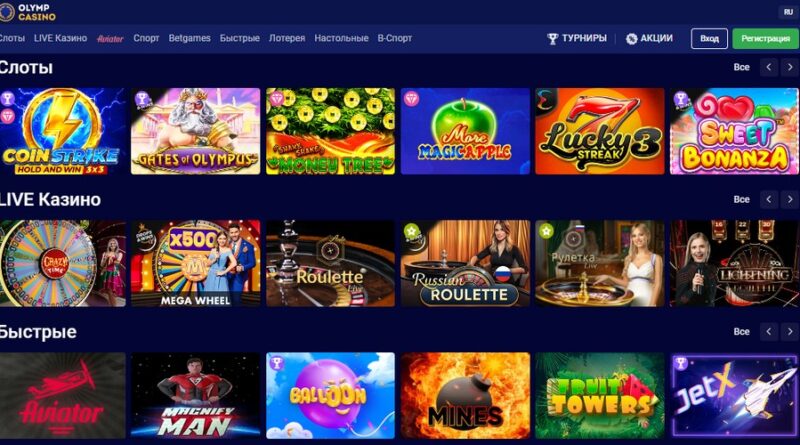Click the Olymp Casino logo
The height and width of the screenshot is (445, 800).
tap(28, 12)
